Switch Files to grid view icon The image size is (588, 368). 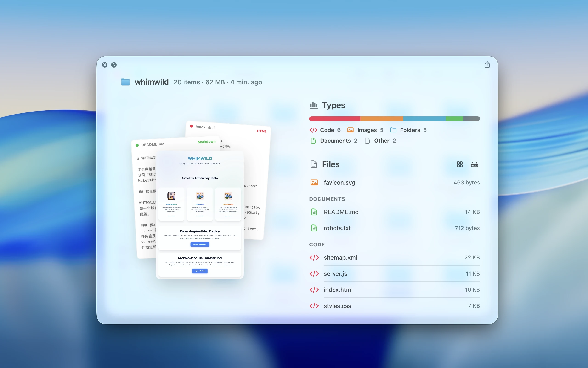[x=460, y=164]
